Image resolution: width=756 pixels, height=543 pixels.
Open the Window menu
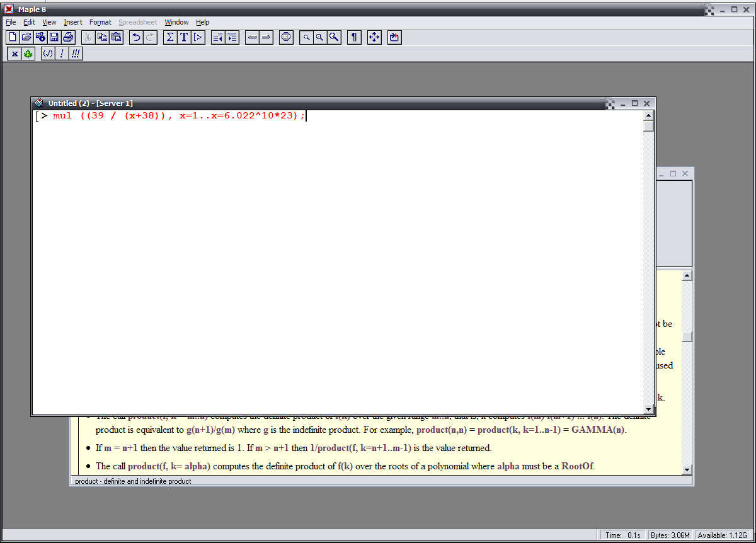pyautogui.click(x=176, y=22)
